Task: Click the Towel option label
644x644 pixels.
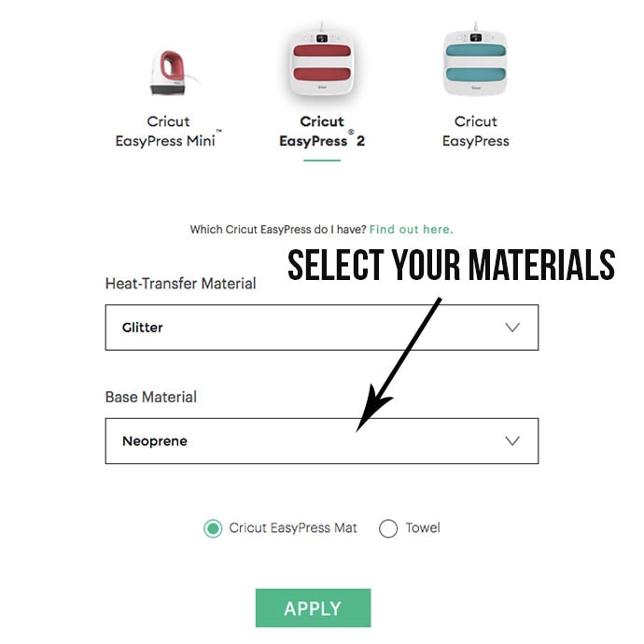Action: [423, 527]
